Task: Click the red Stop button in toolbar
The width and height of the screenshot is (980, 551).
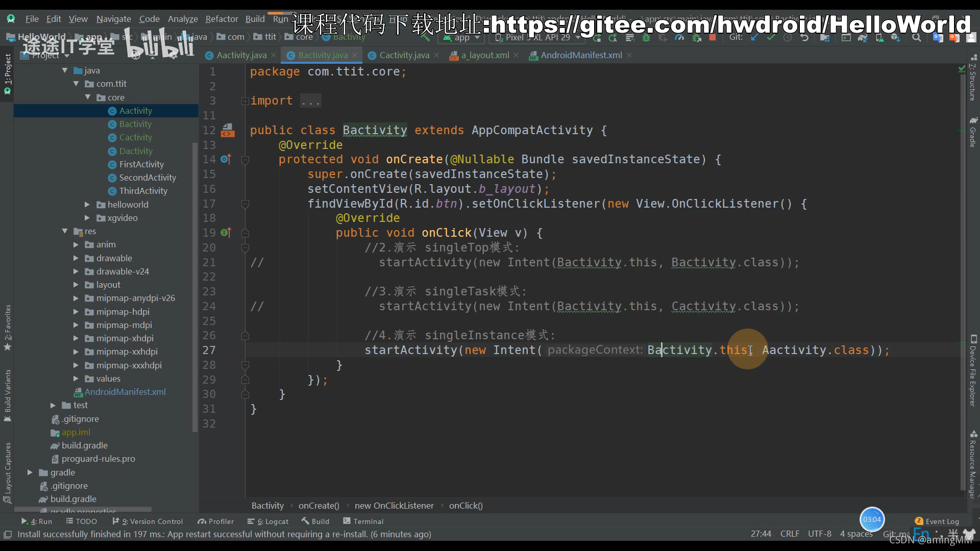Action: tap(712, 38)
